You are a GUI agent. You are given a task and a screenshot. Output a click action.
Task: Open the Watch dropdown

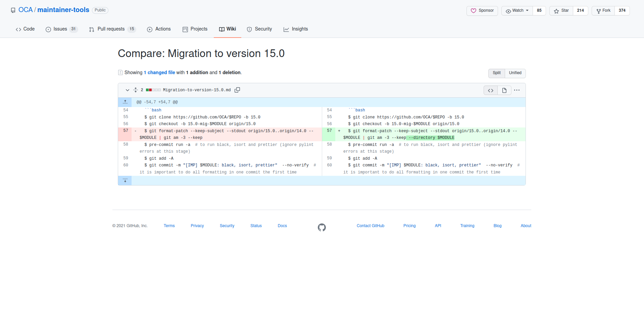(x=517, y=11)
